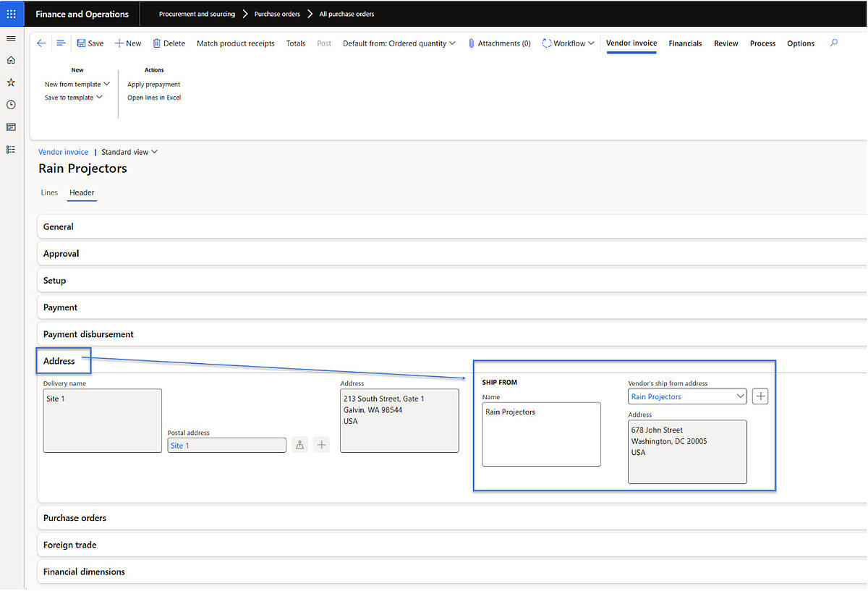Viewport: 868px width, 591px height.
Task: Open Save to template dropdown
Action: 74,97
